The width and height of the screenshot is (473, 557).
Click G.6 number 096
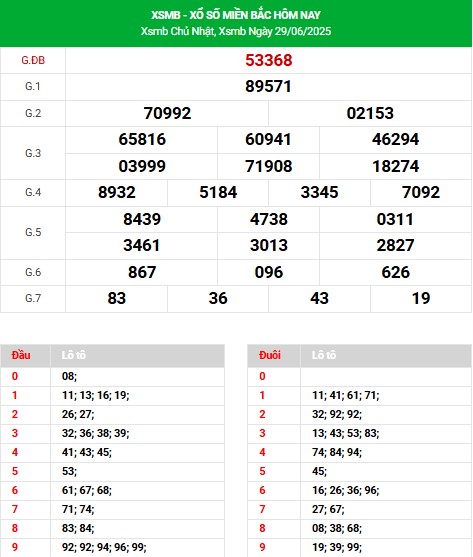(x=269, y=272)
